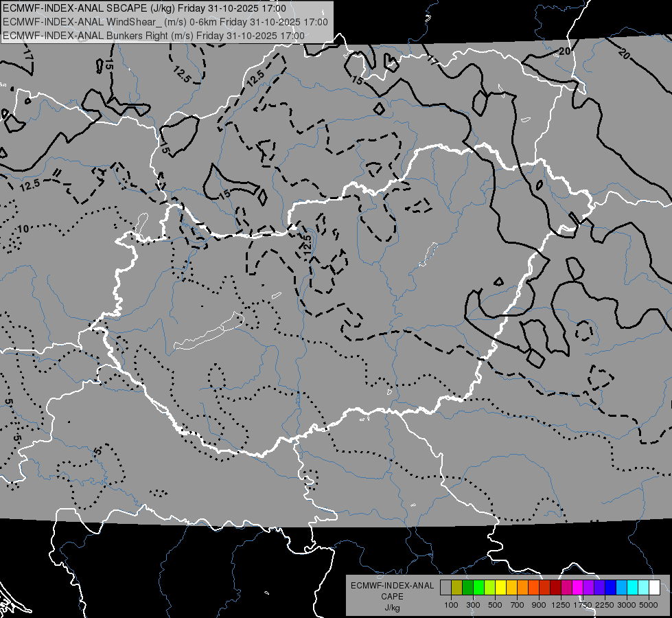This screenshot has width=672, height=618.
Task: Click the legend value 500
Action: (x=495, y=605)
